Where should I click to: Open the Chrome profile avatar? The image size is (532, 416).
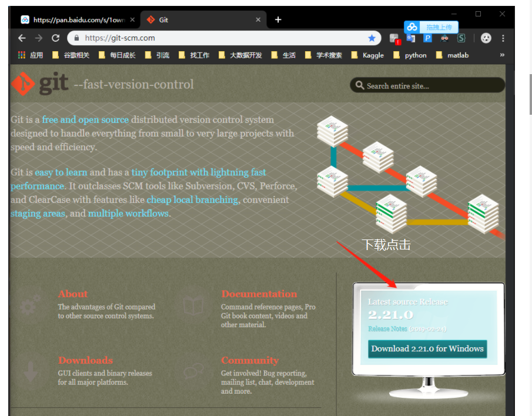pyautogui.click(x=486, y=38)
